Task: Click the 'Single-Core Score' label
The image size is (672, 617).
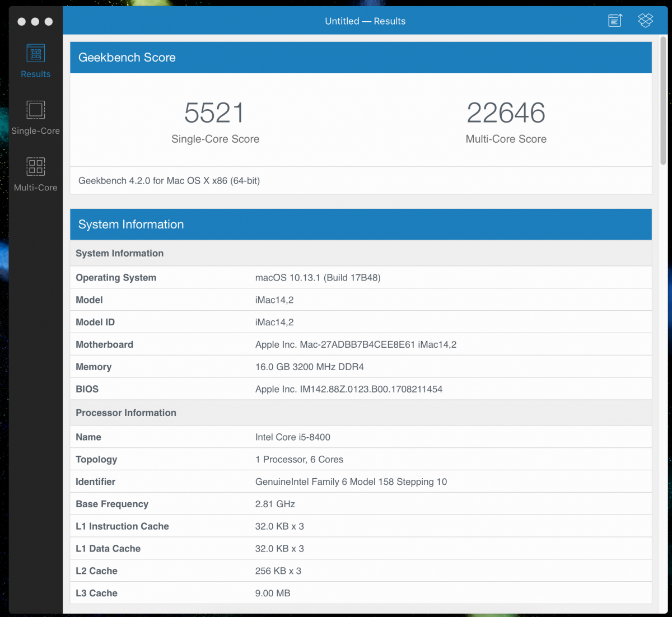Action: pos(215,139)
